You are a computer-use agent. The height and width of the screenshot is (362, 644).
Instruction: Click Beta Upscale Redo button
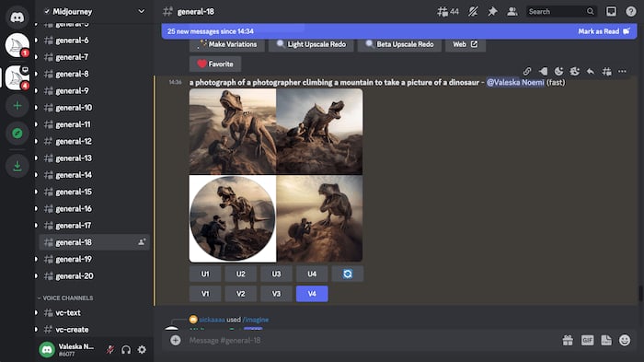(399, 44)
